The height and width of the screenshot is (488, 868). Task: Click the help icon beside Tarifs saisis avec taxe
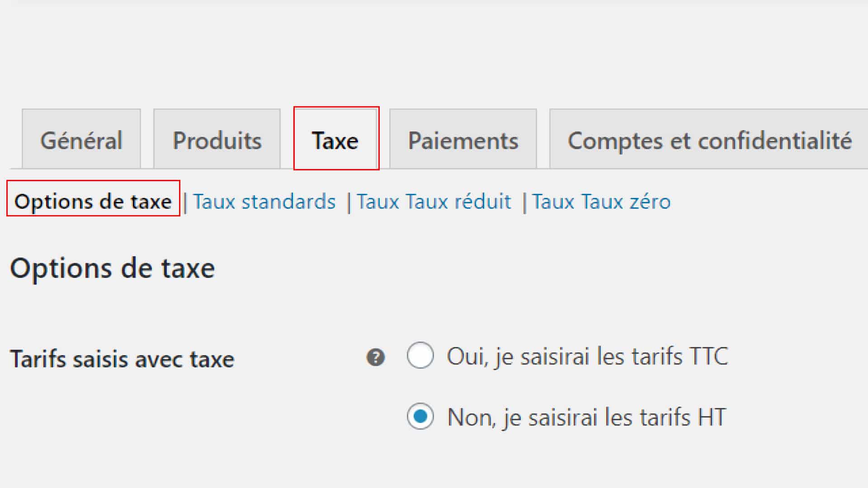pos(375,357)
